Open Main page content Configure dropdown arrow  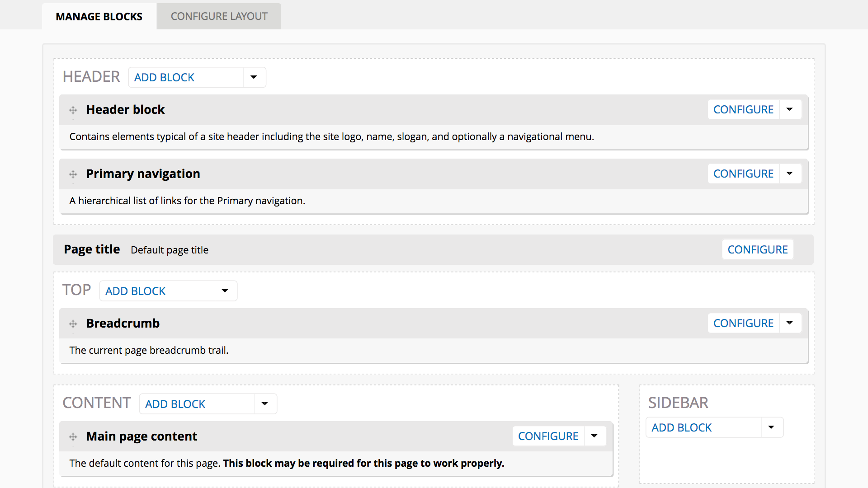click(594, 436)
